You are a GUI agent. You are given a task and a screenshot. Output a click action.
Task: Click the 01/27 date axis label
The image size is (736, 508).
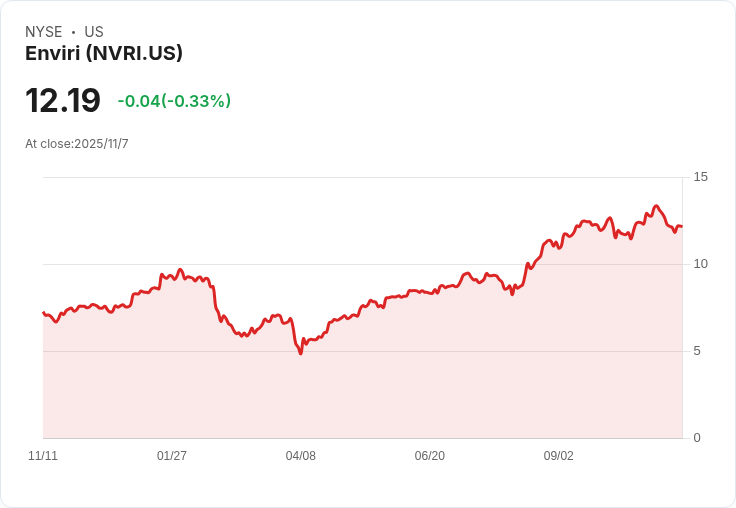coord(172,456)
